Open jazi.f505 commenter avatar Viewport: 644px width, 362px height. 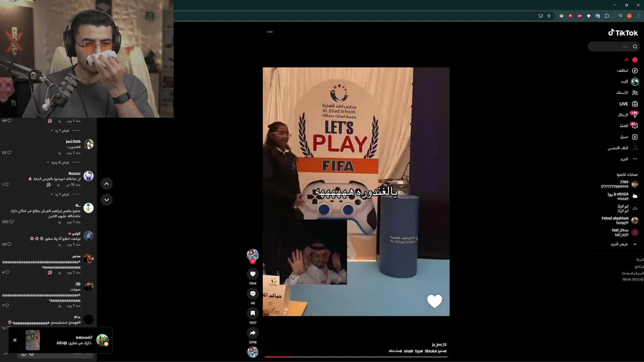[x=89, y=144]
